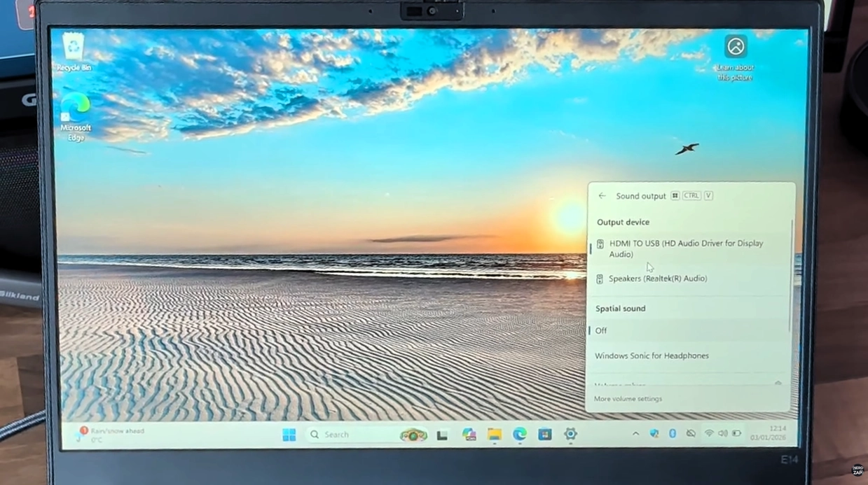The width and height of the screenshot is (868, 485).
Task: Open Microsoft Store from the taskbar
Action: pos(545,435)
